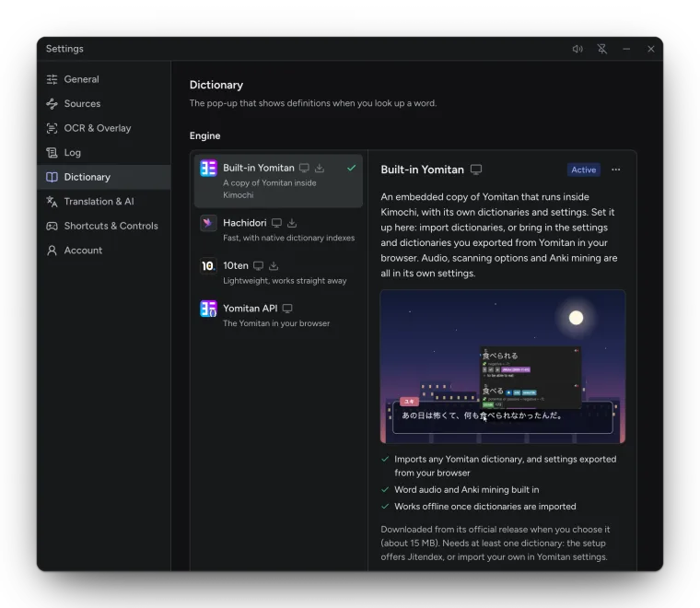
Task: Click 'Fast, with native dictionary indexes' description
Action: pyautogui.click(x=289, y=238)
